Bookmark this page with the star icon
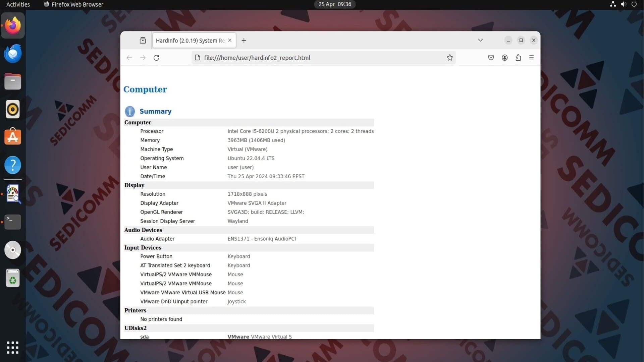Image resolution: width=644 pixels, height=362 pixels. point(450,58)
